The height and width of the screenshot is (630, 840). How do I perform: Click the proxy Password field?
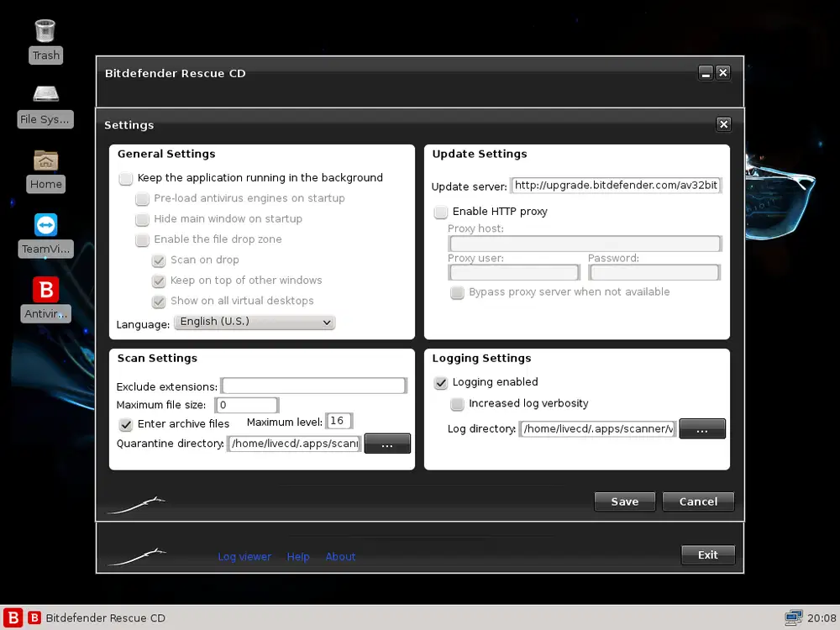coord(654,273)
